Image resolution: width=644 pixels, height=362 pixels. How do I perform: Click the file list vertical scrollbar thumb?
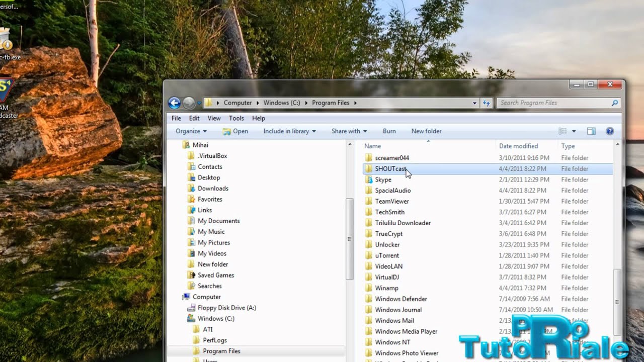[617, 302]
